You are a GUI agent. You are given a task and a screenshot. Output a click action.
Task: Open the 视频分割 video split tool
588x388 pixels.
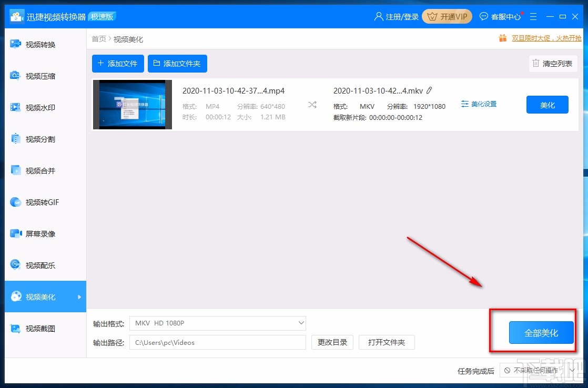pyautogui.click(x=37, y=139)
